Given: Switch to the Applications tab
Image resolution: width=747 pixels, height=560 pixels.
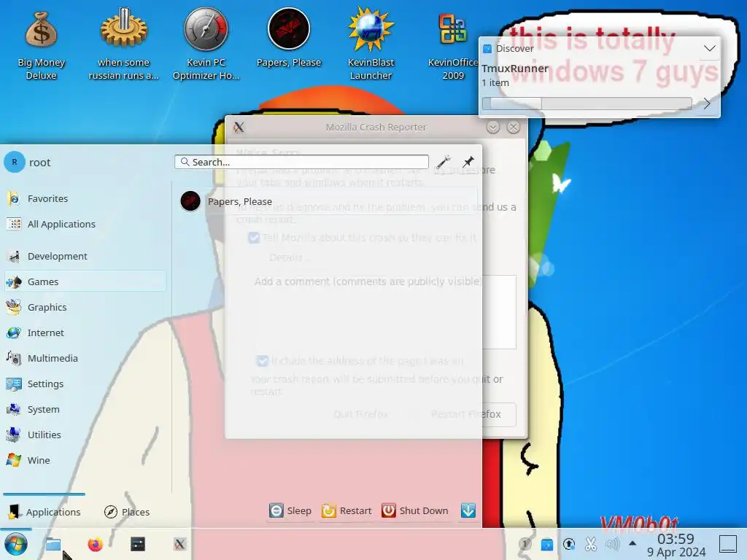Looking at the screenshot, I should [44, 512].
